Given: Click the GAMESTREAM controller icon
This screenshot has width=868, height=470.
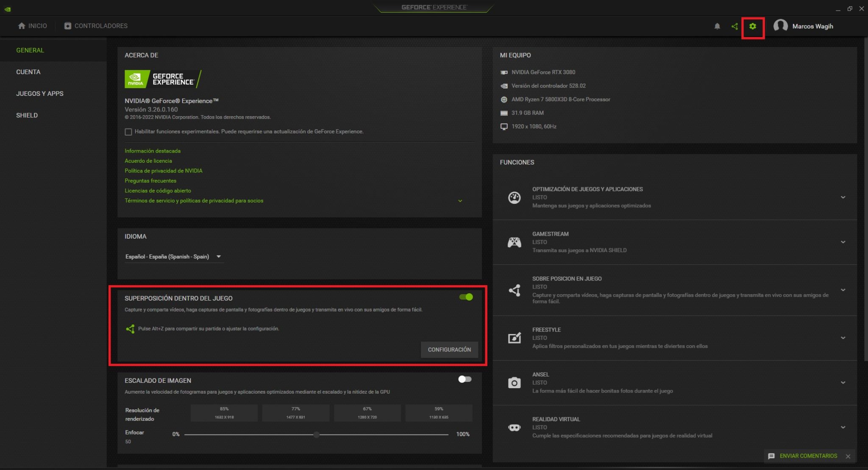Looking at the screenshot, I should pos(514,242).
